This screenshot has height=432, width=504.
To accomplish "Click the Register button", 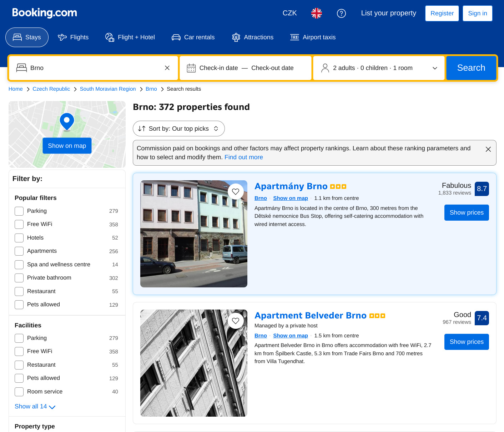I will pos(442,13).
